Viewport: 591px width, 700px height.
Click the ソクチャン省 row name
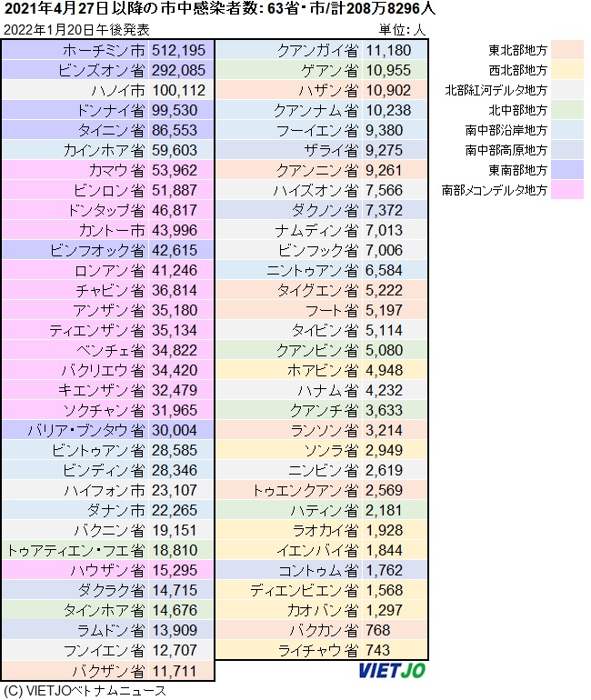click(105, 410)
